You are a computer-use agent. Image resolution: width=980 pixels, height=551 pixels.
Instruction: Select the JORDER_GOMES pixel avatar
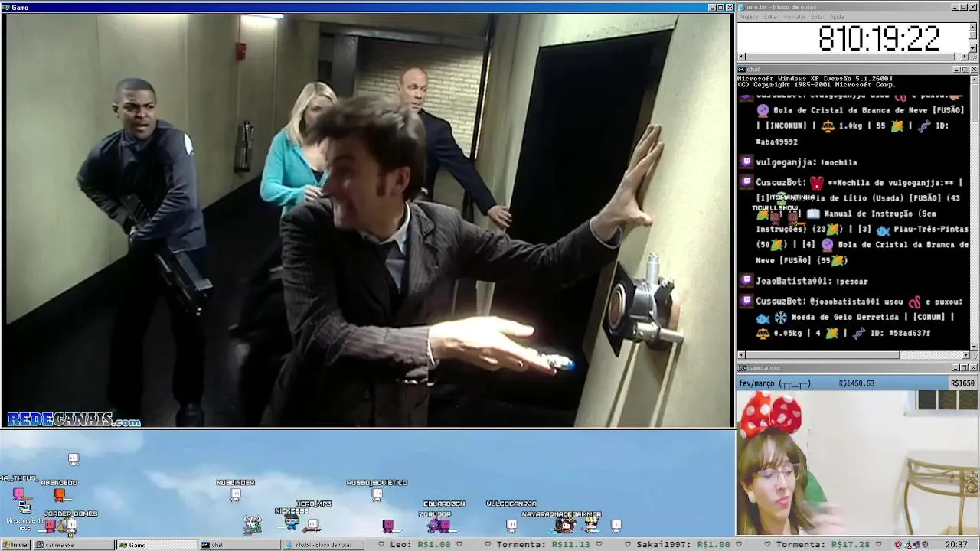tap(70, 526)
